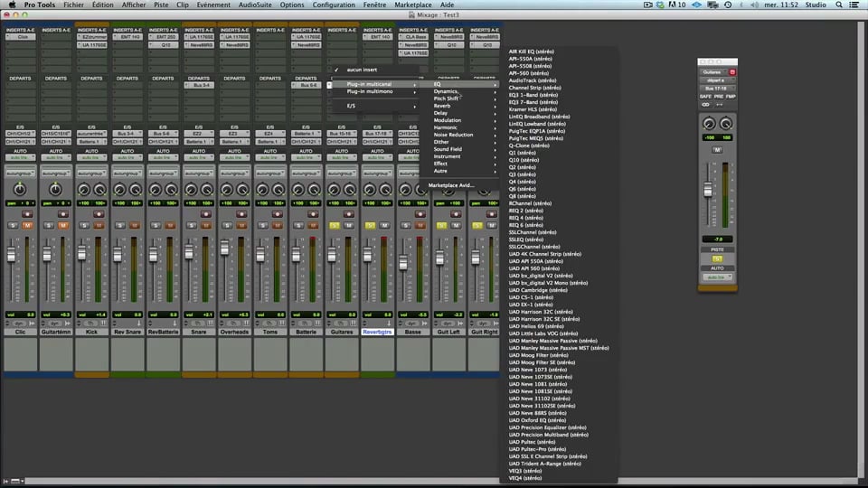This screenshot has width=868, height=488.
Task: Open the EZdrummer insert on Kick track
Action: [92, 37]
